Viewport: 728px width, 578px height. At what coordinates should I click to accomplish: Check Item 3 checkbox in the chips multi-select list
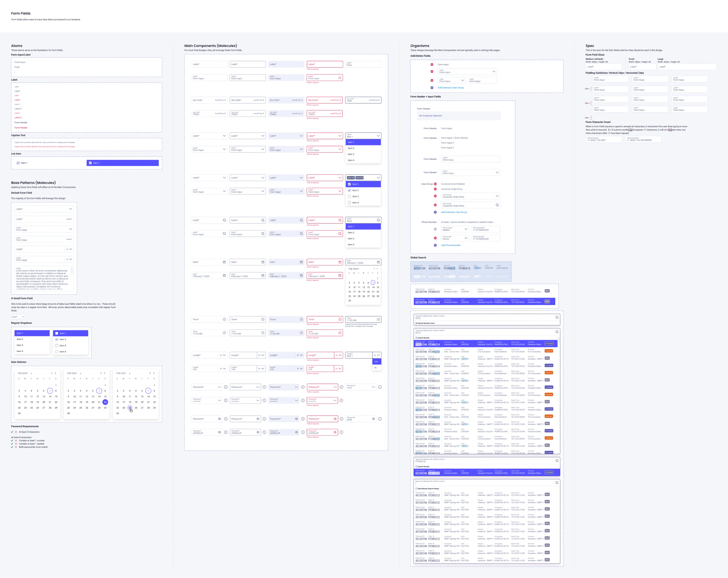[x=349, y=196]
